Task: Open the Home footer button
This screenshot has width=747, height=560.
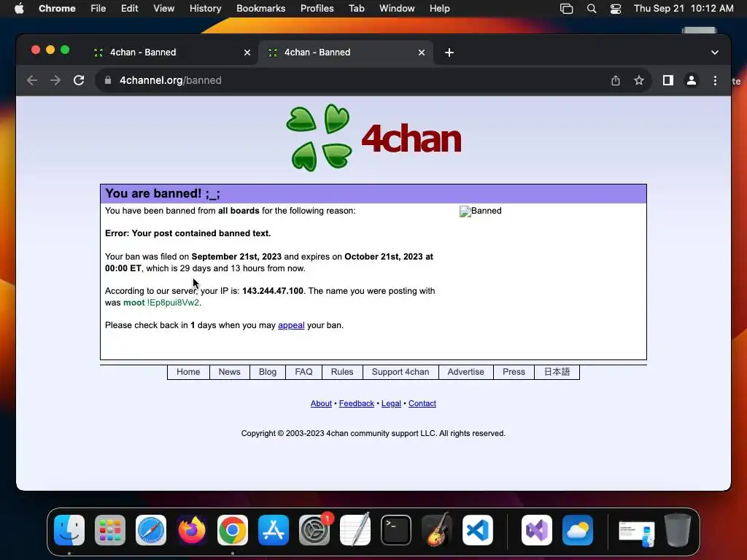Action: click(x=188, y=372)
